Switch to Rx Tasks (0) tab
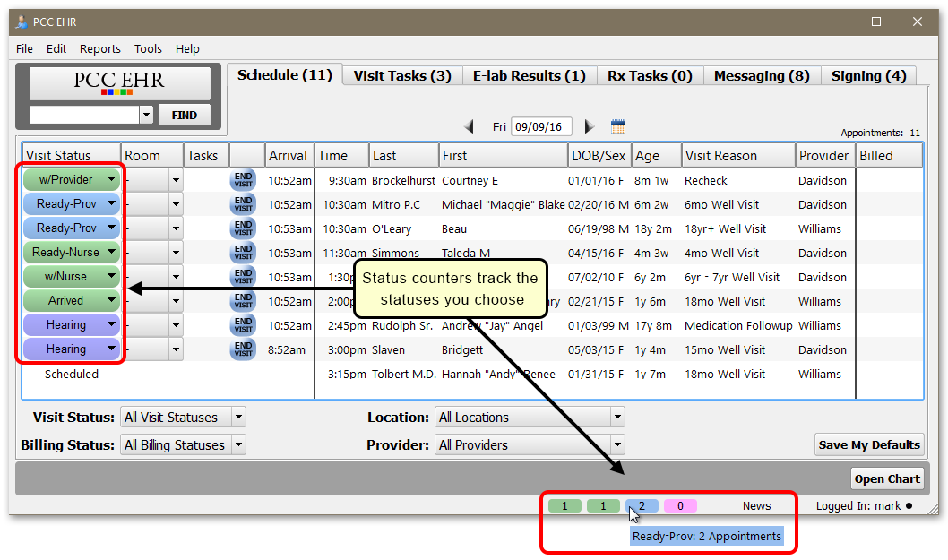 click(x=650, y=75)
